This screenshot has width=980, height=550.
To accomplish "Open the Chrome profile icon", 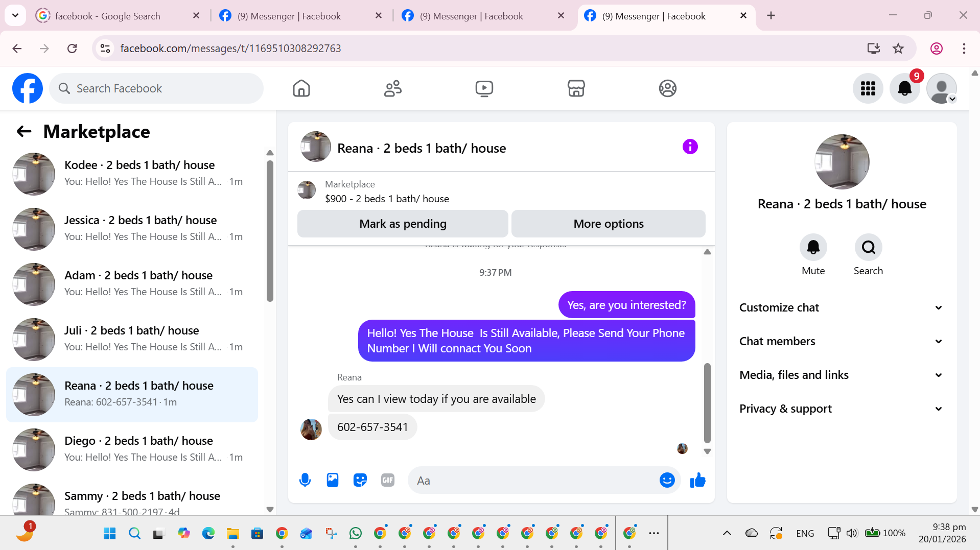I will (937, 49).
